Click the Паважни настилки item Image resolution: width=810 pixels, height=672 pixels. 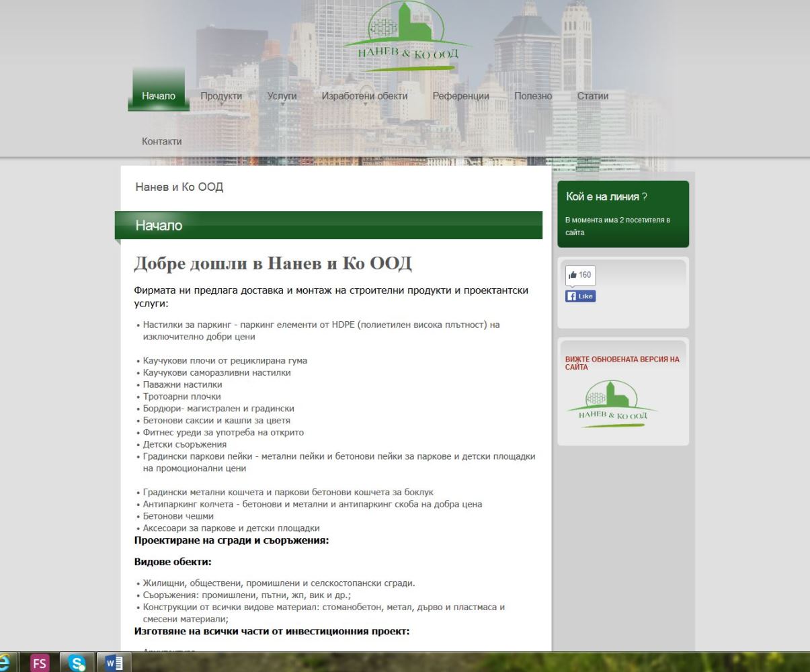pyautogui.click(x=183, y=385)
